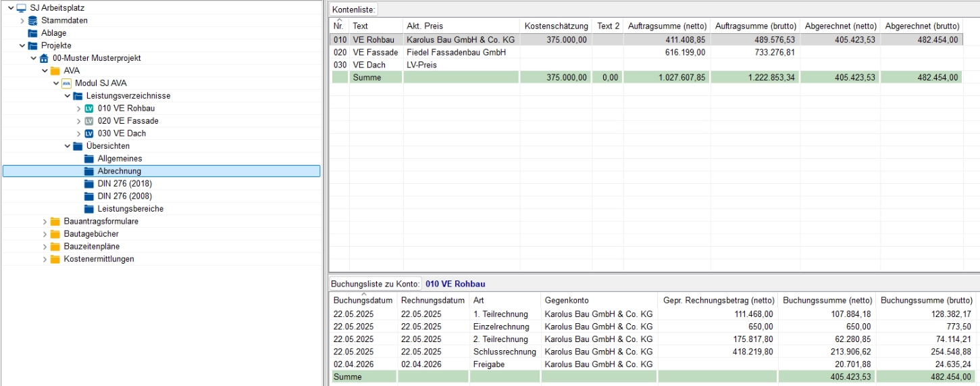The height and width of the screenshot is (386, 980).
Task: Click the gray LV icon of 020 VE Fassade
Action: [89, 121]
